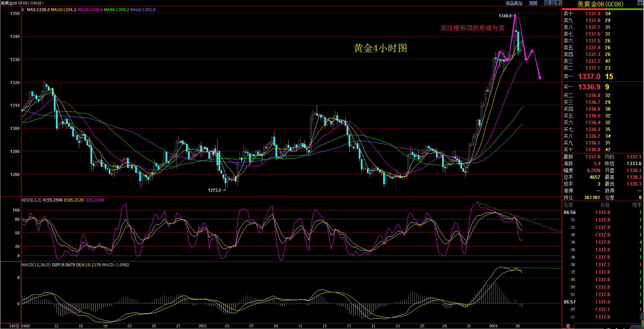This screenshot has height=329, width=644.
Task: Click the 1348.9 high price marker
Action: [505, 16]
